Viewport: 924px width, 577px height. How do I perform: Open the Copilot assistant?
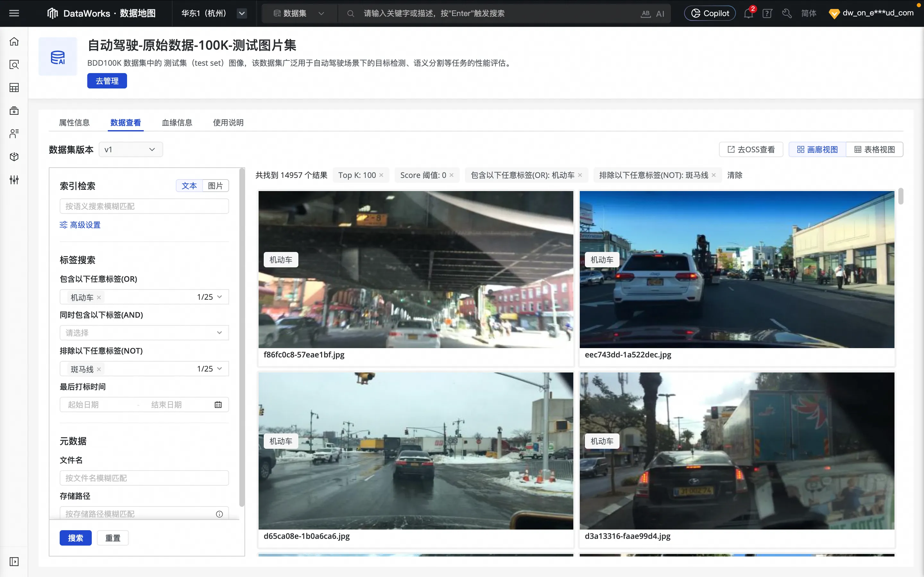[x=709, y=13]
